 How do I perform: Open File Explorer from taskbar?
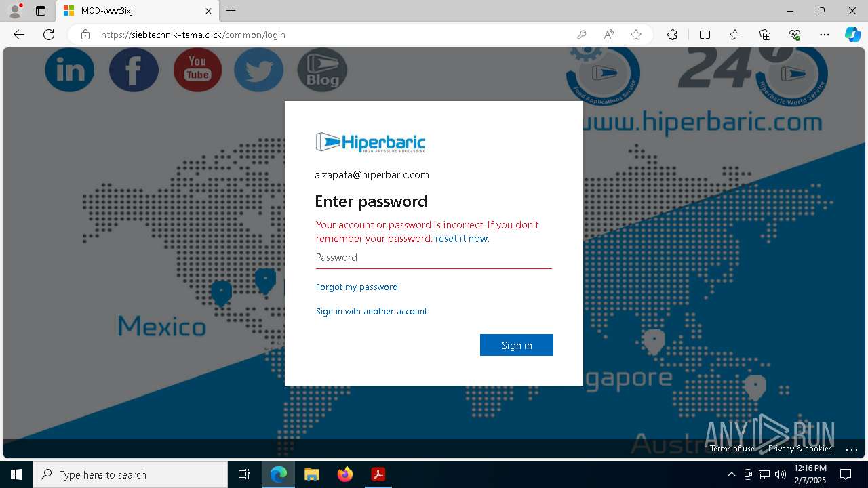[x=311, y=474]
